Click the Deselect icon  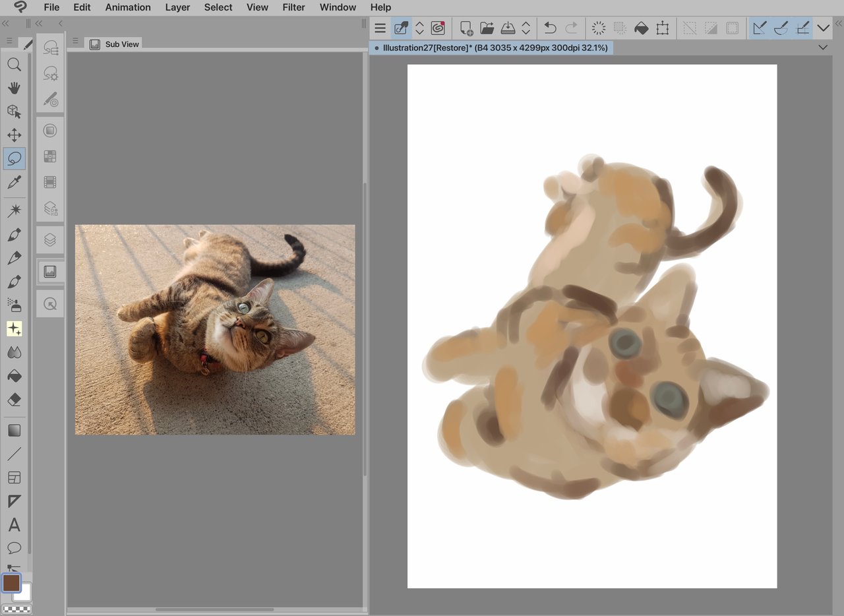point(690,28)
